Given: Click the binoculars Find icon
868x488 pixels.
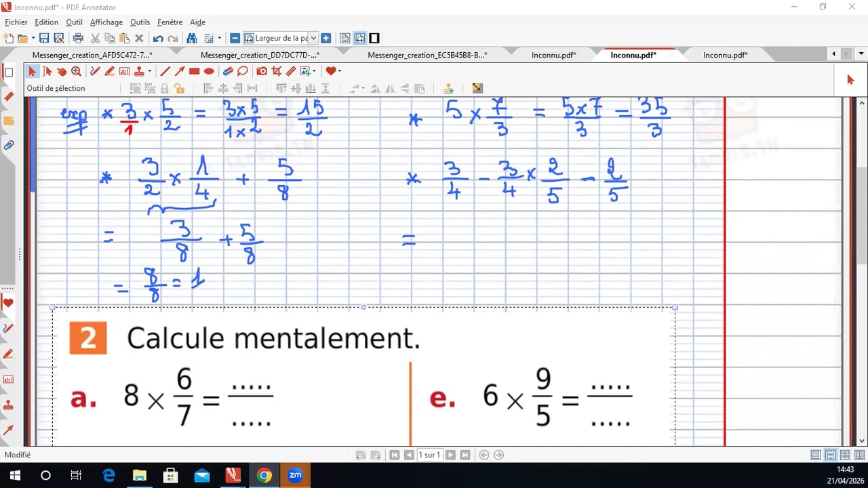Looking at the screenshot, I should (192, 39).
